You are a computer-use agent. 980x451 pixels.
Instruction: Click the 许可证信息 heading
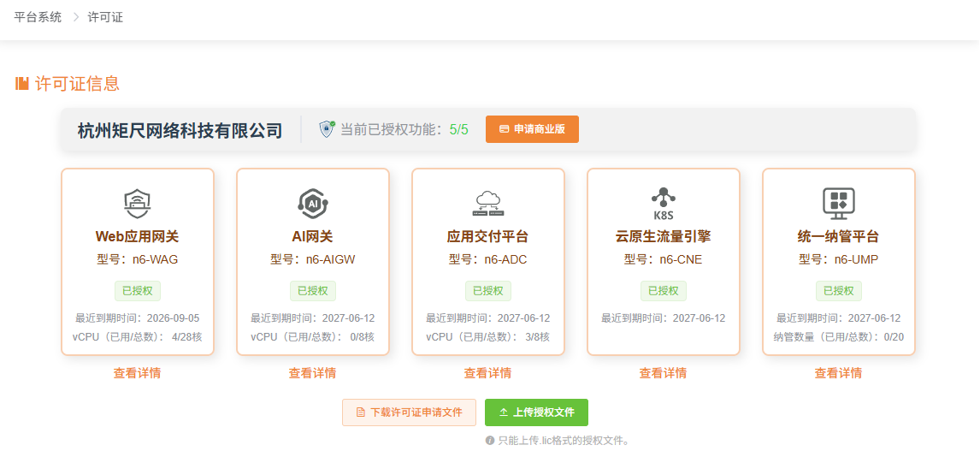click(78, 83)
